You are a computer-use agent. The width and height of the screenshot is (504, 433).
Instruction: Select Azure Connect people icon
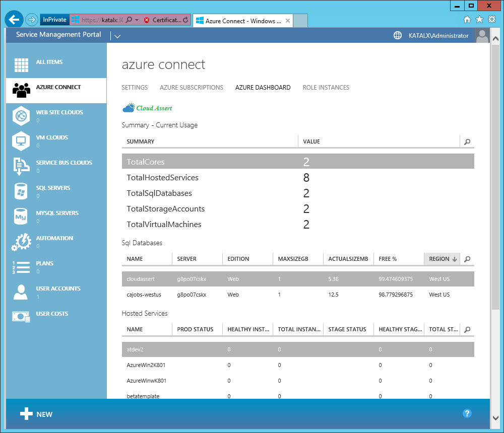tap(21, 90)
